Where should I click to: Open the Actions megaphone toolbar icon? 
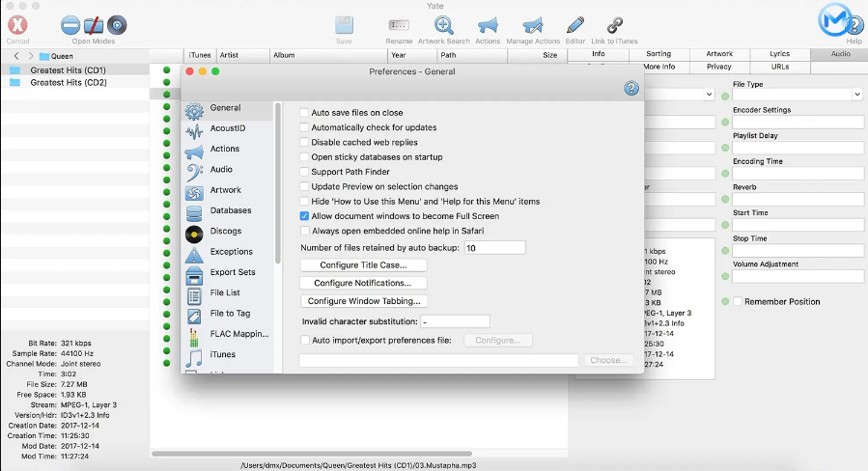tap(488, 26)
